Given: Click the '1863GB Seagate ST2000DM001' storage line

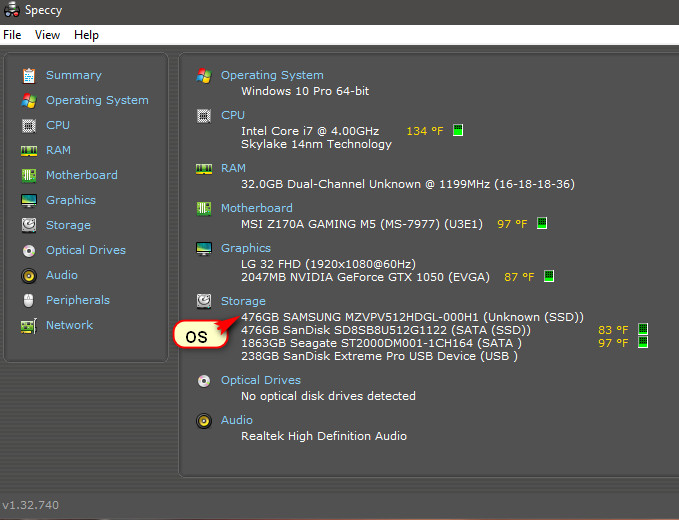Looking at the screenshot, I should (381, 343).
